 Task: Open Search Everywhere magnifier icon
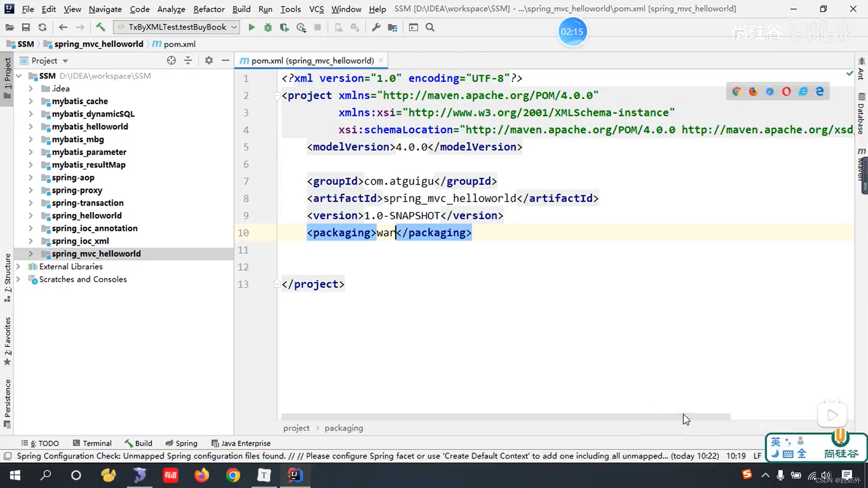[430, 28]
